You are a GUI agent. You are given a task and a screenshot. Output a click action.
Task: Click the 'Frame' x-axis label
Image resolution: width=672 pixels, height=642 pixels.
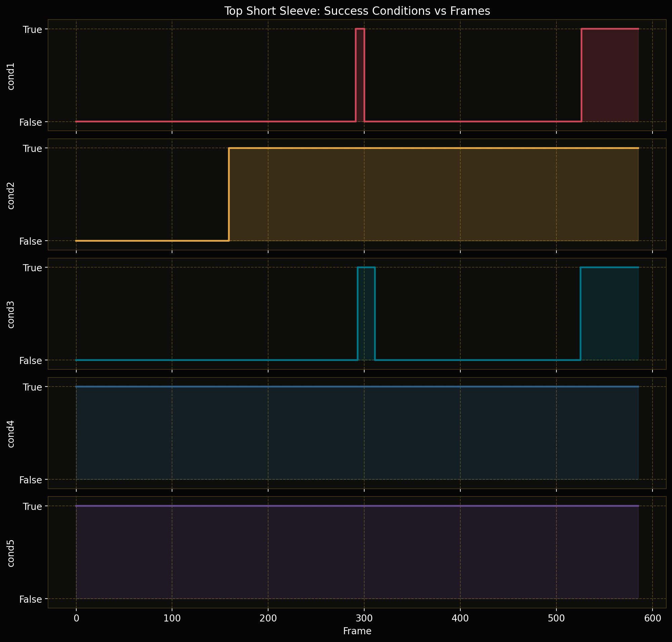point(357,631)
